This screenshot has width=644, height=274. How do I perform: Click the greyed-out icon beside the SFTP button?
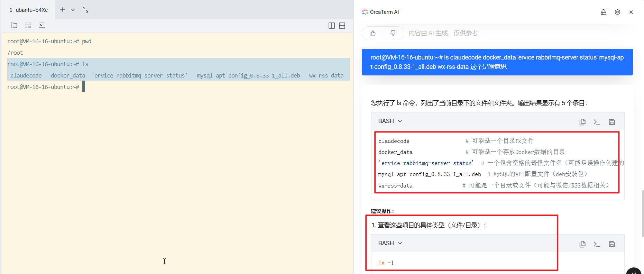pos(28,26)
